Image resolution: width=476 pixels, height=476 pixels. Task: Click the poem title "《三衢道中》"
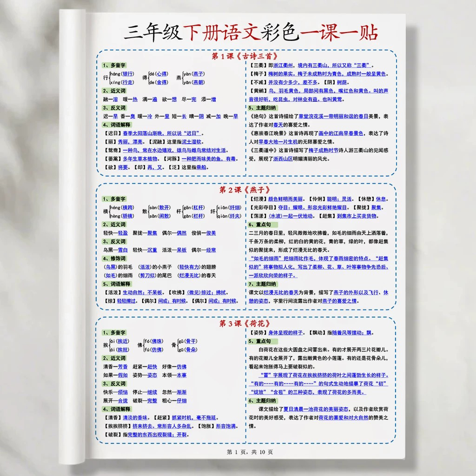coord(263,150)
